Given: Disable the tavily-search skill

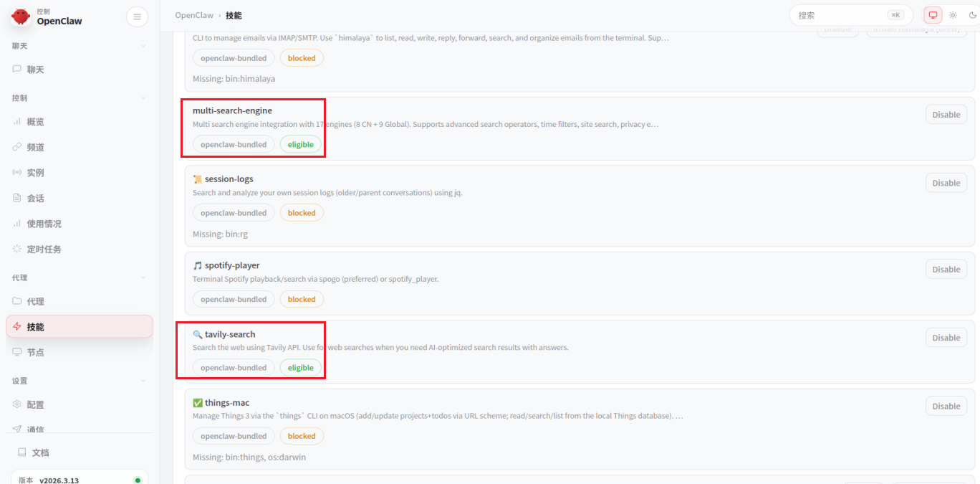Looking at the screenshot, I should click(x=946, y=338).
